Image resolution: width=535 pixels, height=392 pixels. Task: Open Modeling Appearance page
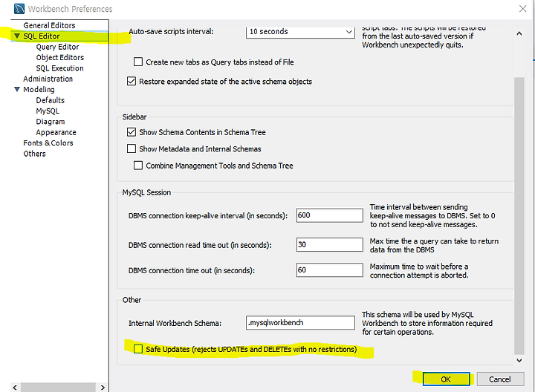click(x=56, y=132)
